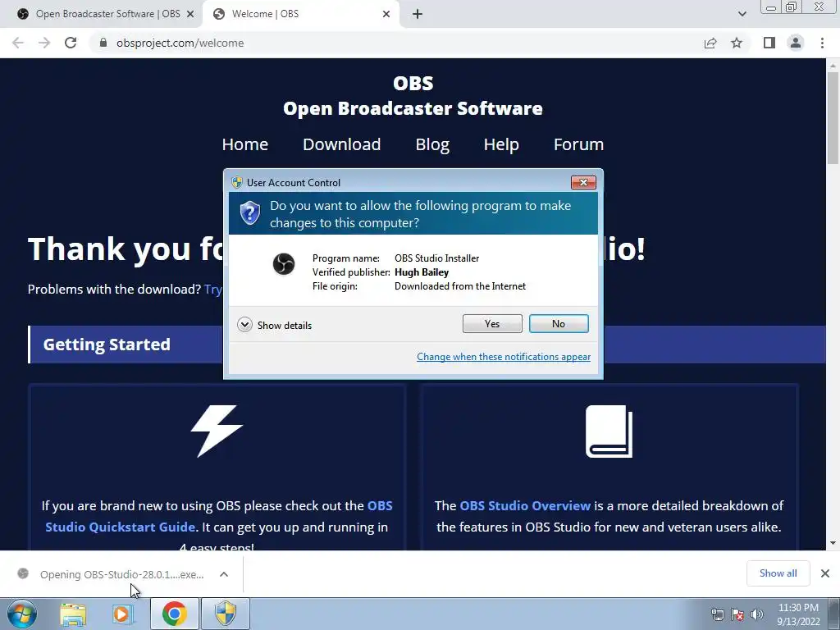This screenshot has height=630, width=840.
Task: Close the Welcome | OBS tab
Action: pyautogui.click(x=386, y=14)
